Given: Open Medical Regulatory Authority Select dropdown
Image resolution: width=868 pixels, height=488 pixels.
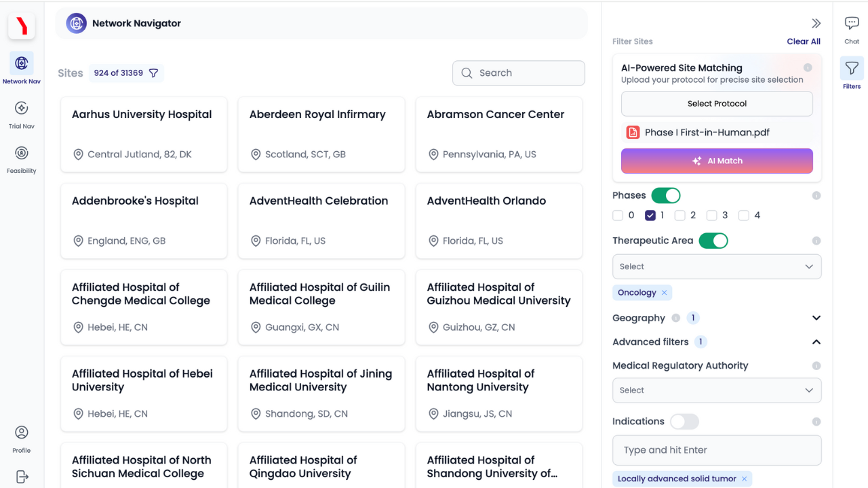Looking at the screenshot, I should (717, 390).
